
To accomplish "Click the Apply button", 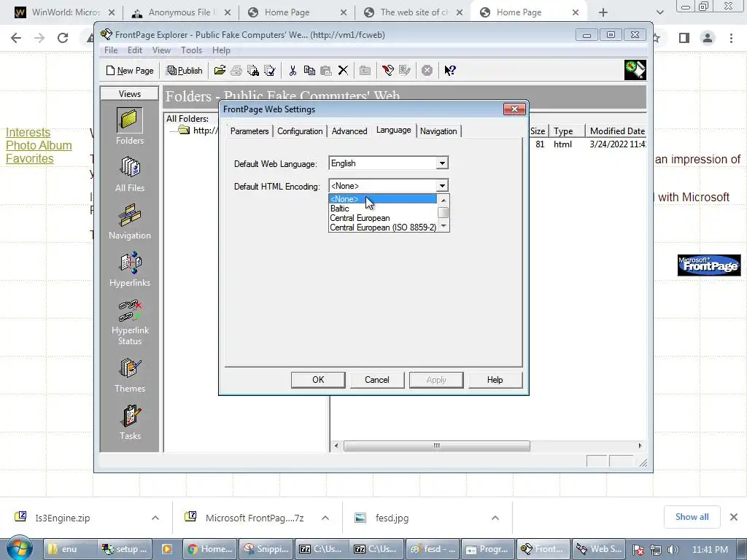I will tap(436, 380).
